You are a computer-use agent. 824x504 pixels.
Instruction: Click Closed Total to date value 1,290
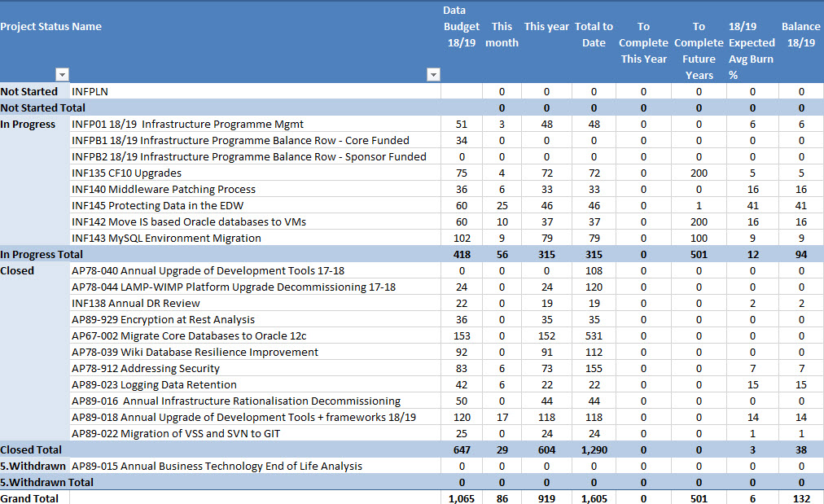pos(594,450)
